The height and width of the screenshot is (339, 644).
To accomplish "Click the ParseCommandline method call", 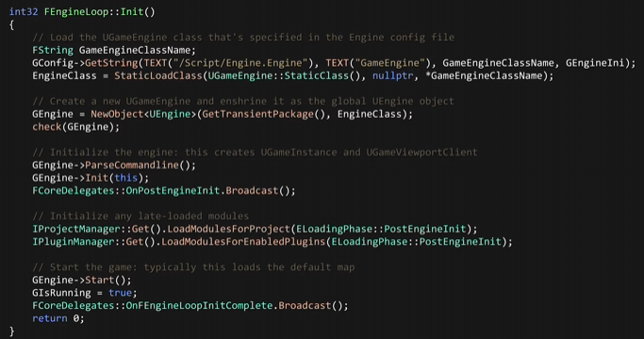I will 132,165.
